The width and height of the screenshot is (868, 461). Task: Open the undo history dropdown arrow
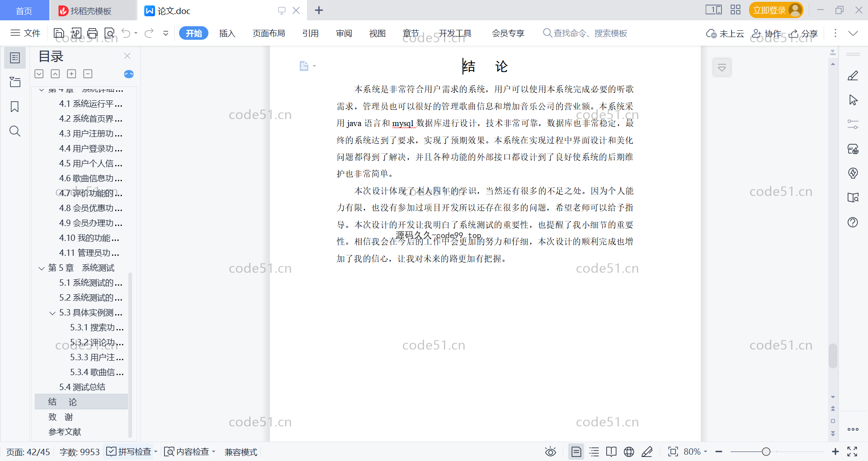136,33
